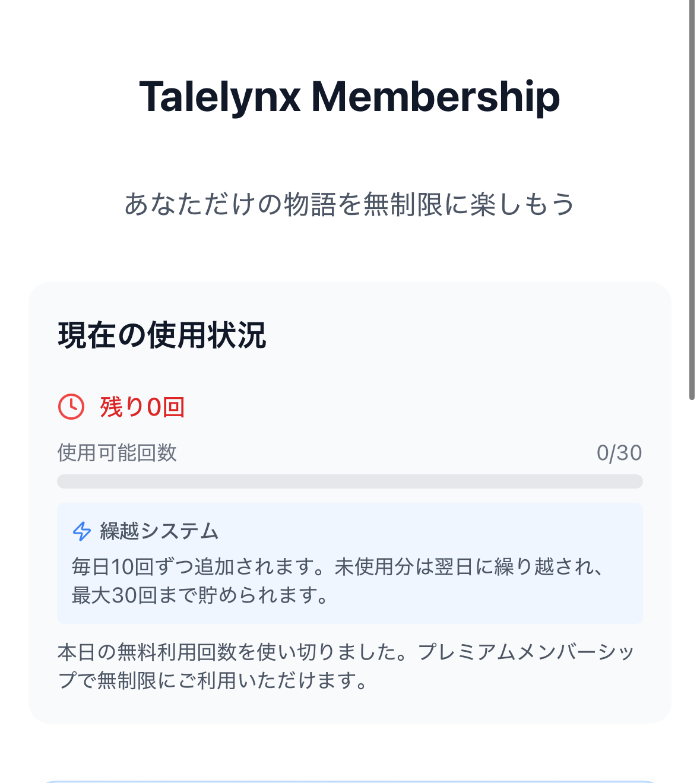Click the blue-bordered card edge at bottom
The image size is (700, 783).
[x=350, y=781]
